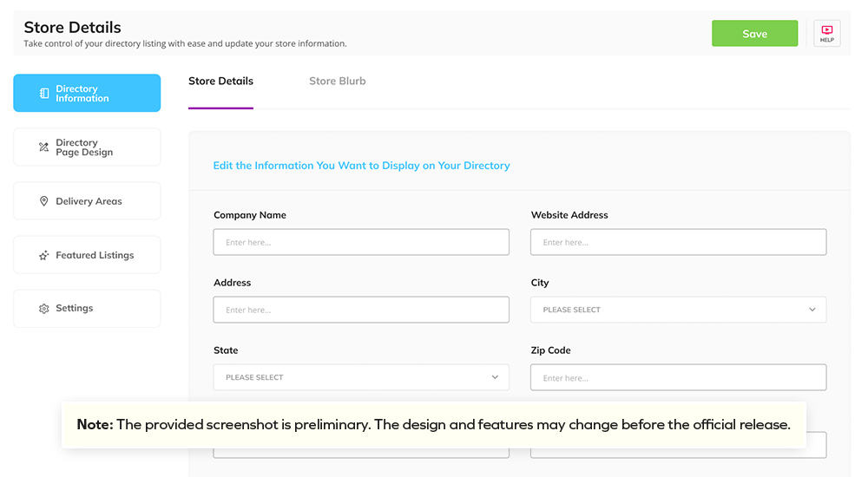Click the Directory Information book icon
Viewport: 868px width, 477px height.
point(44,94)
